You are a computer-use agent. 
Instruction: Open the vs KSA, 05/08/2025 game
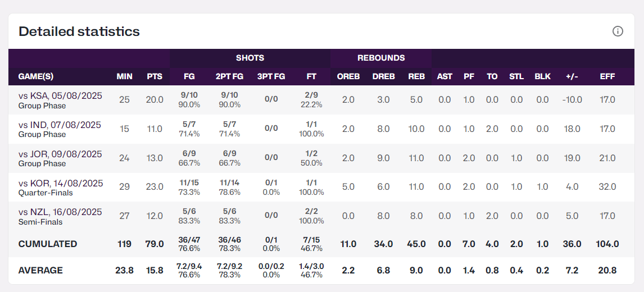click(x=60, y=96)
